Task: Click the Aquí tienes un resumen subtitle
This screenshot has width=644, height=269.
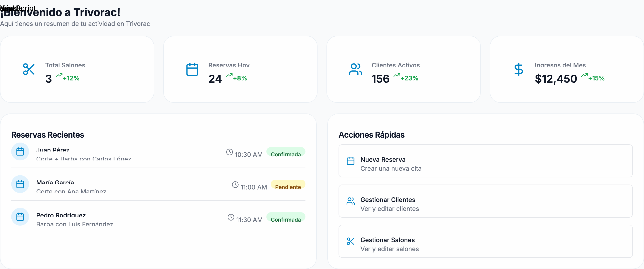Action: tap(75, 24)
